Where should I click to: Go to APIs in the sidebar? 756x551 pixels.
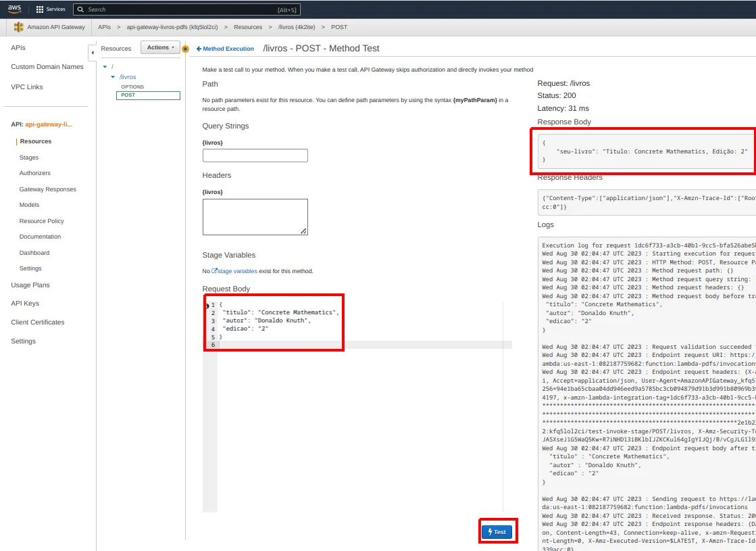[18, 48]
